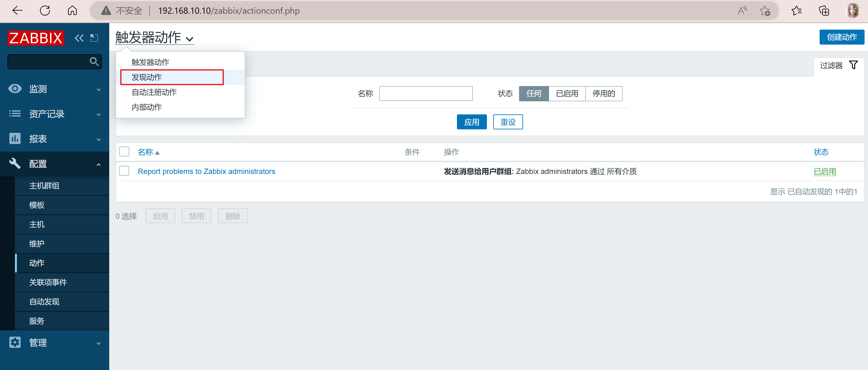
Task: Open 动作 submenu item
Action: tap(62, 263)
